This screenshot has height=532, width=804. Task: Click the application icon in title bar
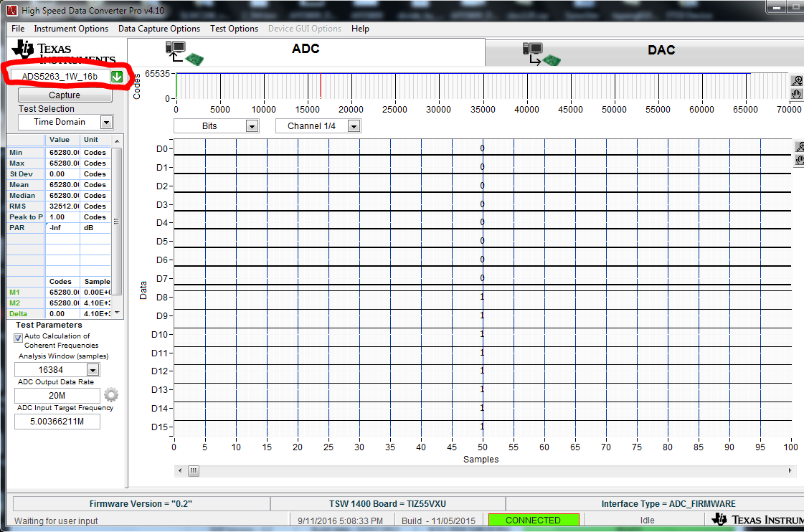(11, 10)
